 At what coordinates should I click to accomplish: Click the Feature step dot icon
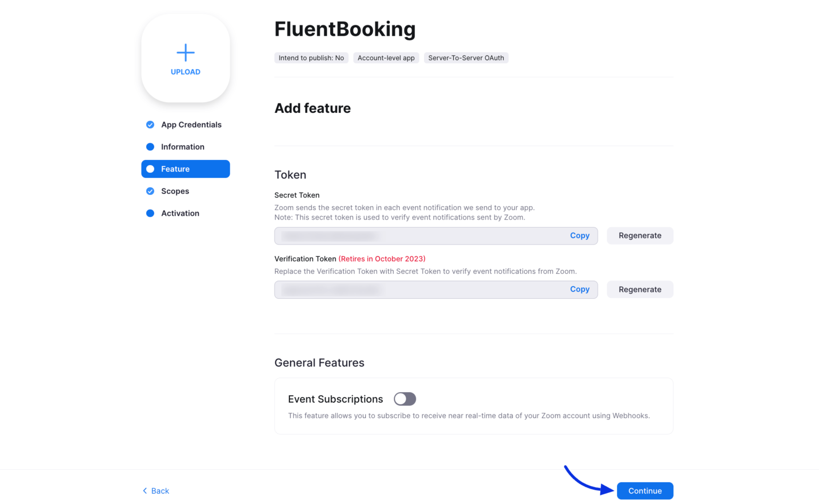(x=150, y=169)
